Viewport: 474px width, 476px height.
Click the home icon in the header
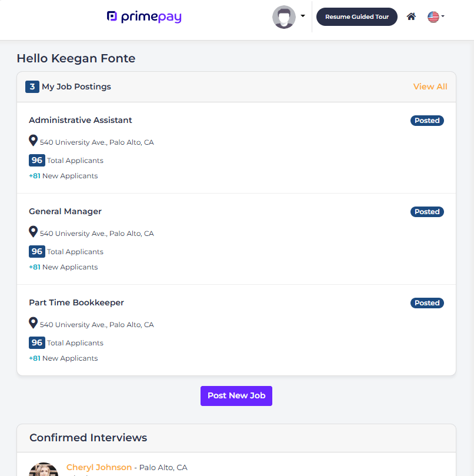coord(411,16)
